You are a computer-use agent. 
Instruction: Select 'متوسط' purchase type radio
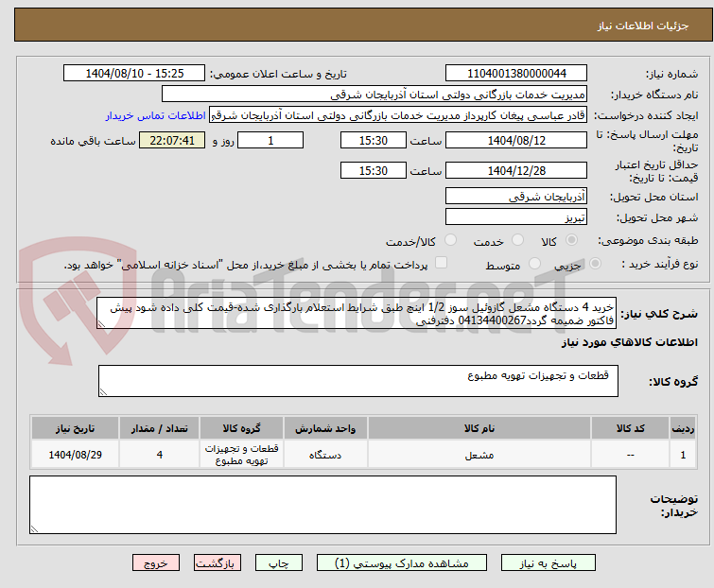coord(536,265)
